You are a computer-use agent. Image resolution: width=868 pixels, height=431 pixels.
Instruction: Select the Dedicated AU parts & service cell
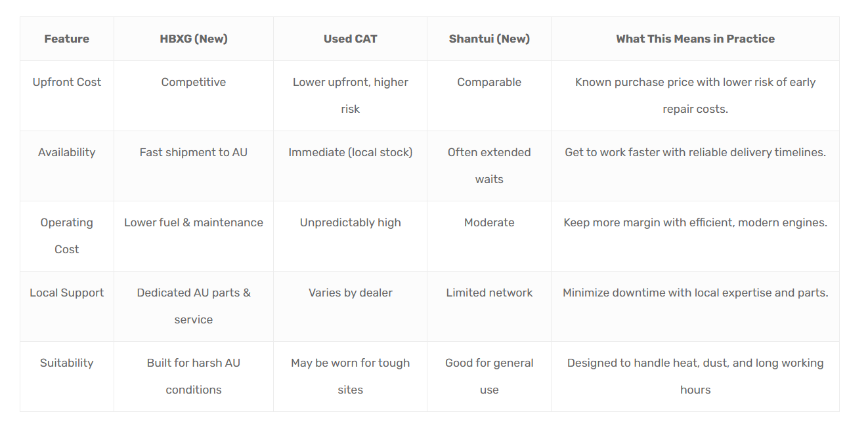(194, 306)
